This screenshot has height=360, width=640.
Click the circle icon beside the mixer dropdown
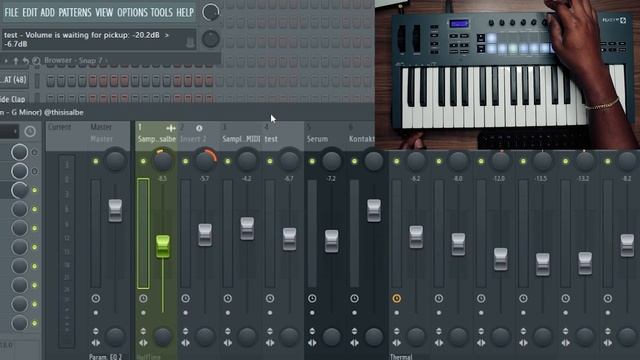30,131
